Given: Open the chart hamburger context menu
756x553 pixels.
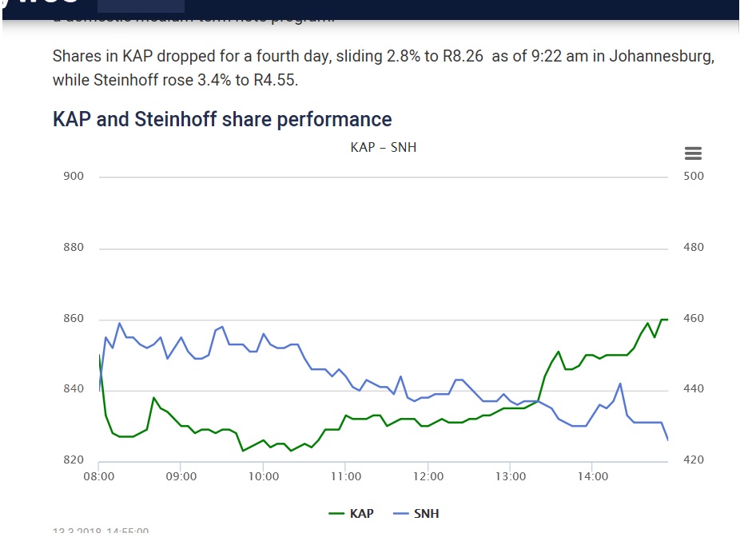Looking at the screenshot, I should coord(693,153).
